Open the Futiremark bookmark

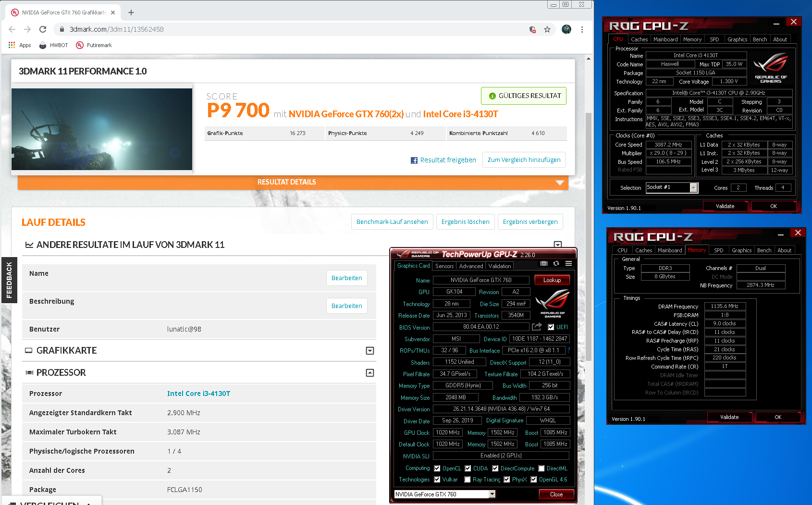pos(94,45)
